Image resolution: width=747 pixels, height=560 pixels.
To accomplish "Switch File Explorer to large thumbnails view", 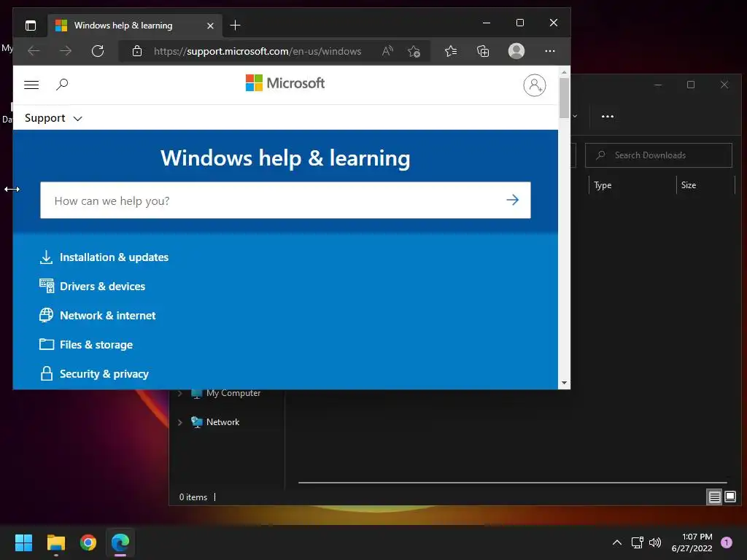I will [729, 497].
